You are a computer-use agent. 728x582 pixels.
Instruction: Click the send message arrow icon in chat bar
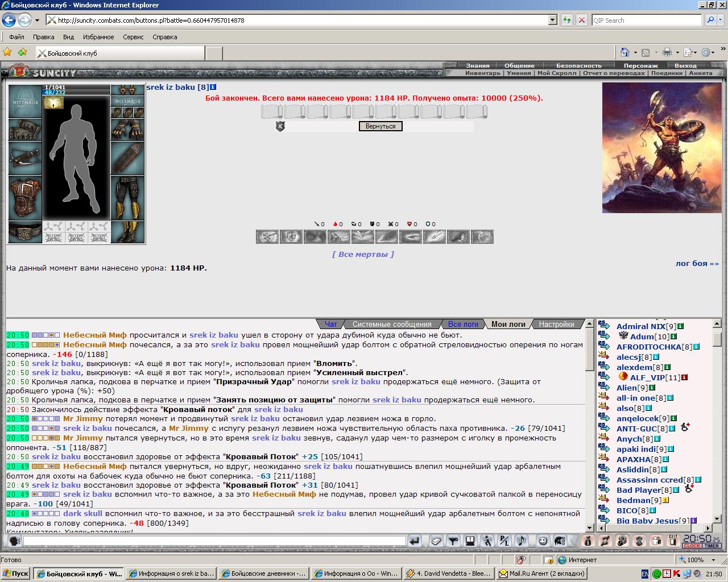point(415,541)
